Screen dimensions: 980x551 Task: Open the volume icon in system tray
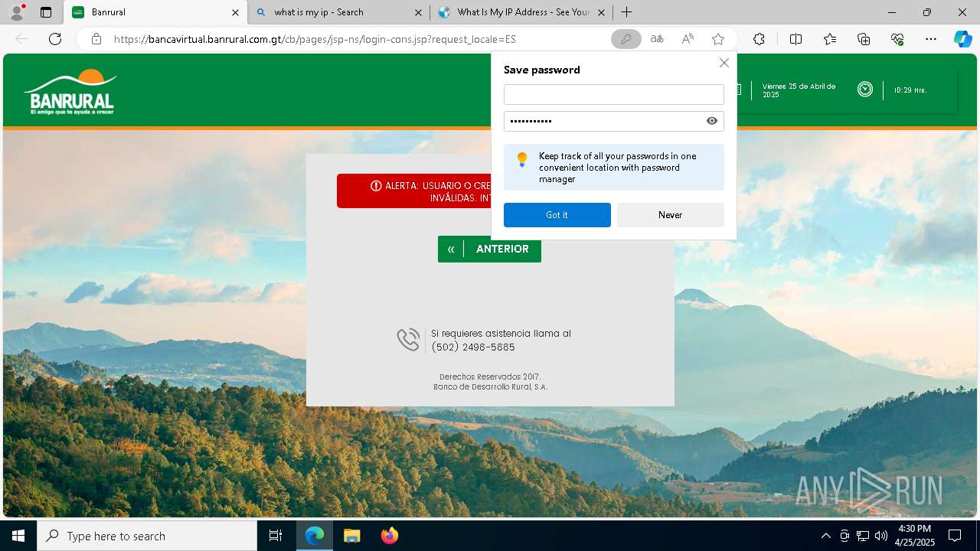(x=881, y=536)
